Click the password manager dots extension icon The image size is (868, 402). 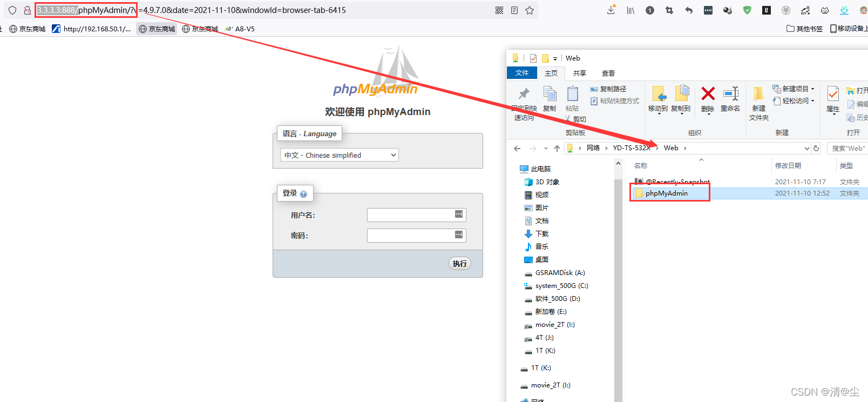(x=708, y=10)
